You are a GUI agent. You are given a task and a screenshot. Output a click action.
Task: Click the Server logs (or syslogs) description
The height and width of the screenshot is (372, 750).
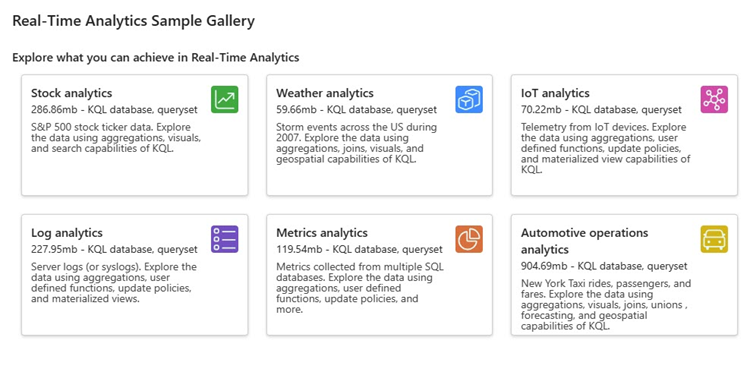coord(114,283)
